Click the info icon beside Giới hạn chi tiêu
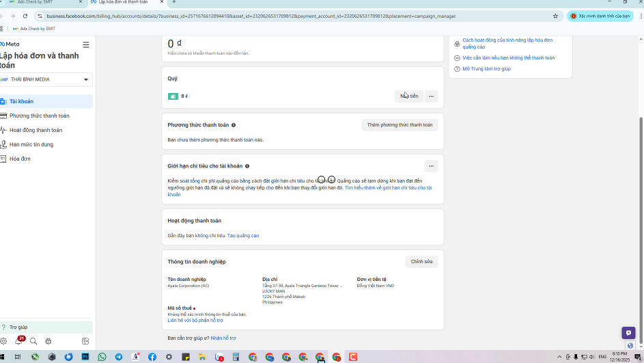The height and width of the screenshot is (363, 644). pos(247,166)
